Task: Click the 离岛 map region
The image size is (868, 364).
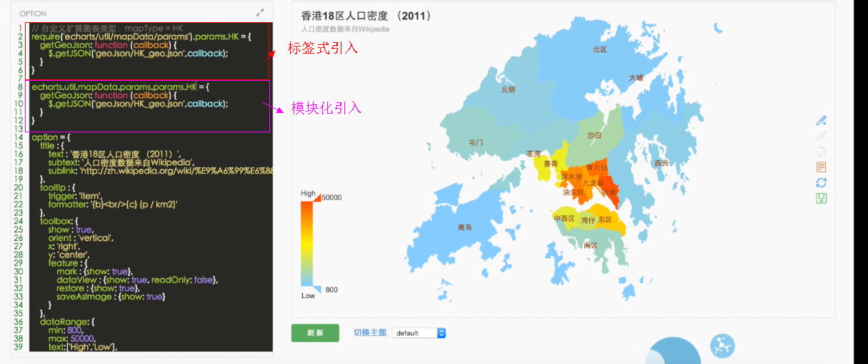Action: pyautogui.click(x=465, y=227)
